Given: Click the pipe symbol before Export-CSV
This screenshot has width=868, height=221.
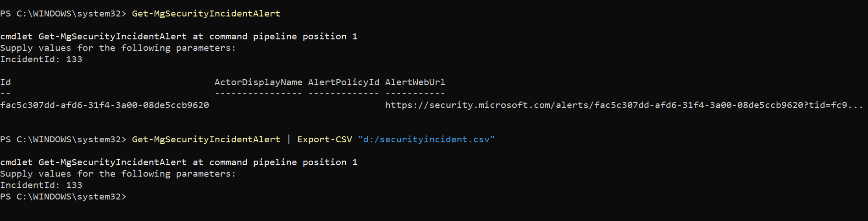Looking at the screenshot, I should pyautogui.click(x=288, y=140).
